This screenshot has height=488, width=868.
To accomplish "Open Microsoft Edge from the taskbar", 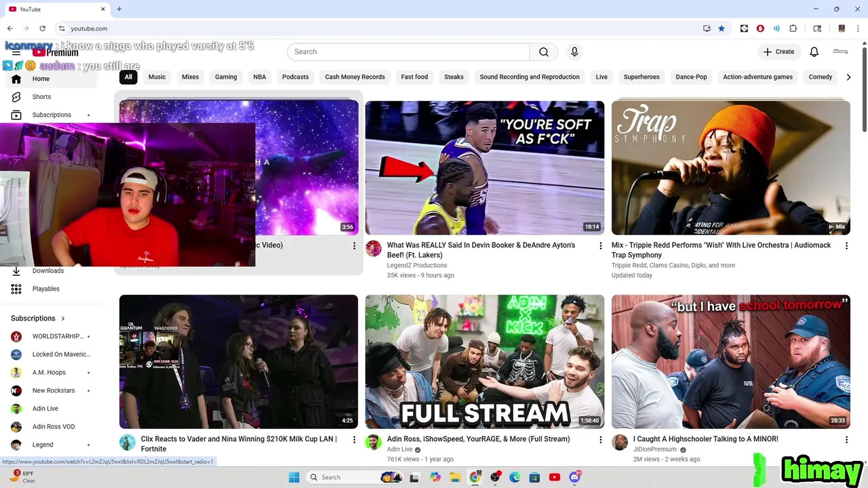I will tap(515, 477).
